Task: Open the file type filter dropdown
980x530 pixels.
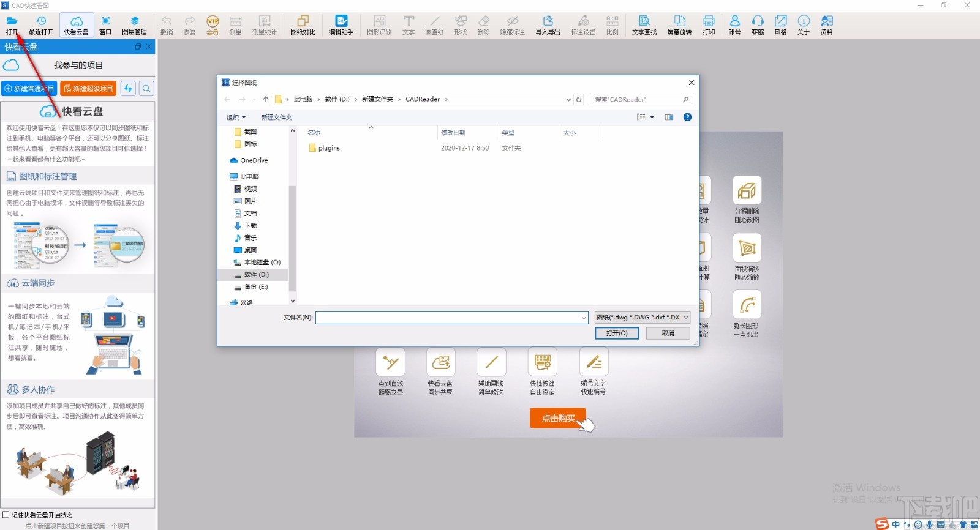Action: pos(643,317)
